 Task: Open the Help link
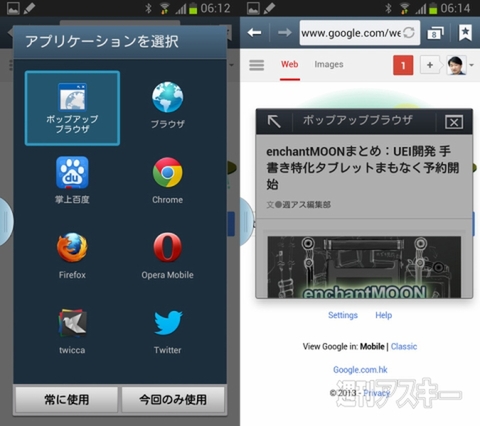[x=384, y=315]
